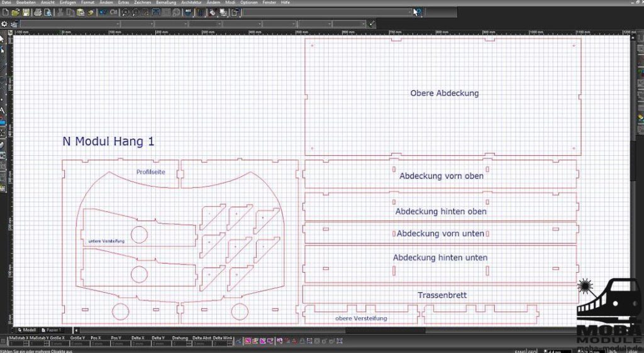
Task: Open the Hilfe menu
Action: (286, 3)
